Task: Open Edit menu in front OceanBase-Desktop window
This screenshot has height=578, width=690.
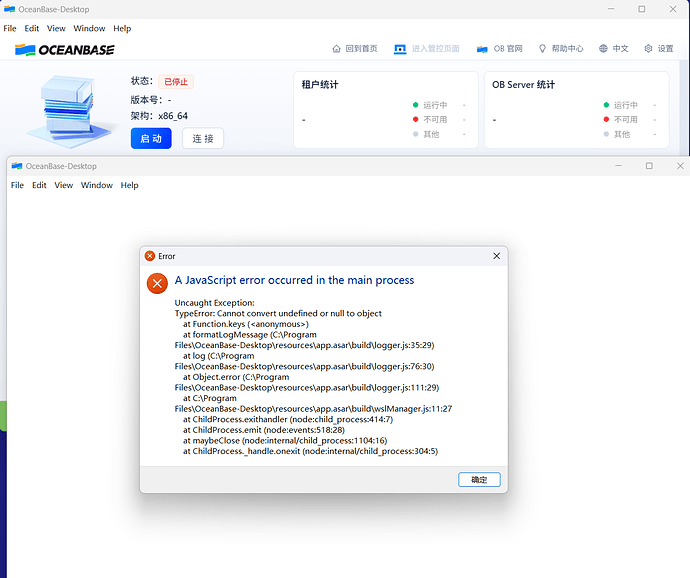Action: (x=39, y=185)
